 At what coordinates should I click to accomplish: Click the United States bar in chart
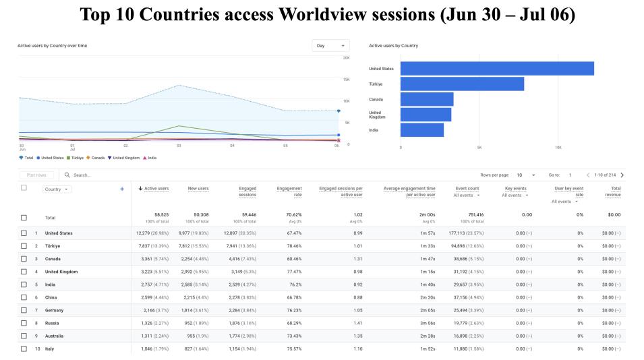pos(498,69)
